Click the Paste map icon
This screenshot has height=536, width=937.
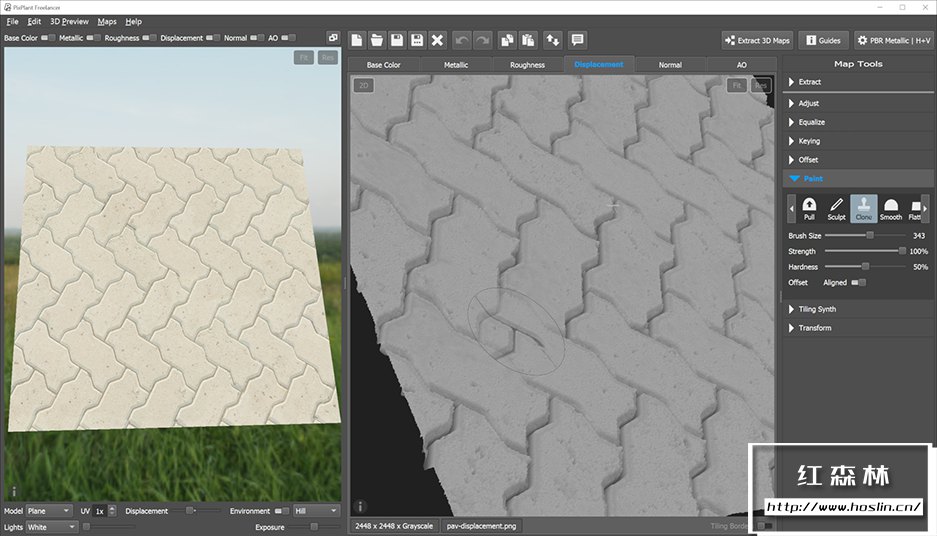point(528,40)
